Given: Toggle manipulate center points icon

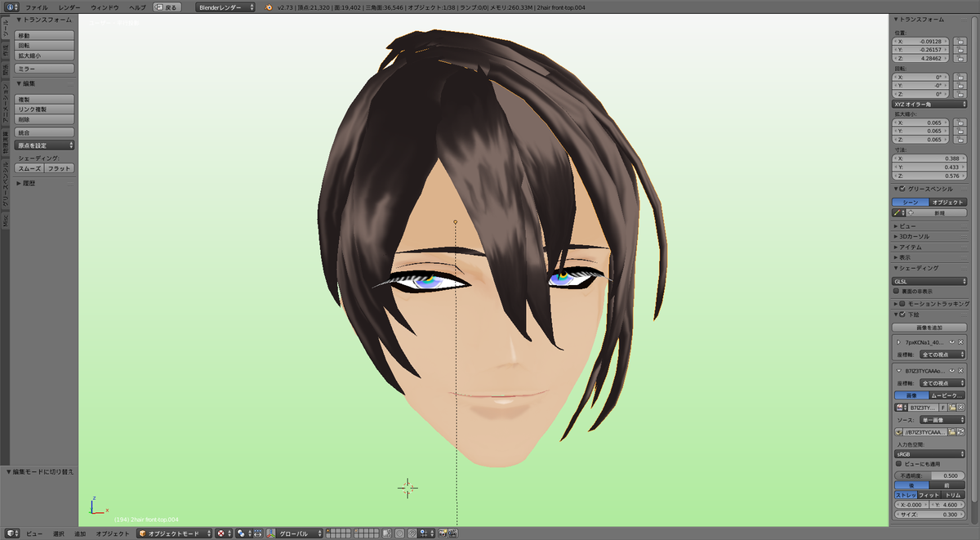Looking at the screenshot, I should 258,533.
